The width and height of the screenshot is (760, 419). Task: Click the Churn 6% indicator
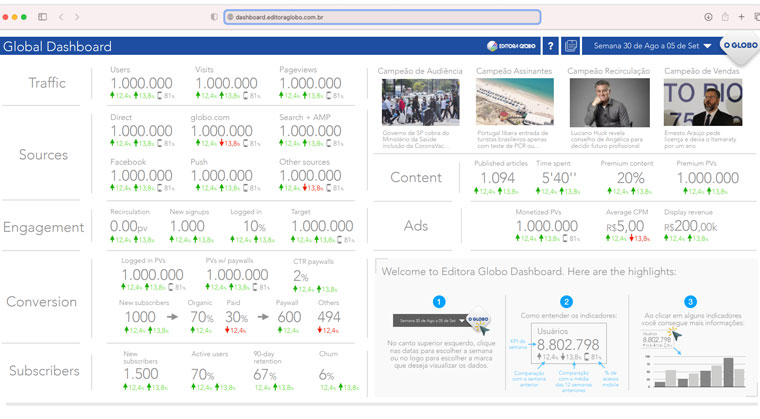coord(326,374)
